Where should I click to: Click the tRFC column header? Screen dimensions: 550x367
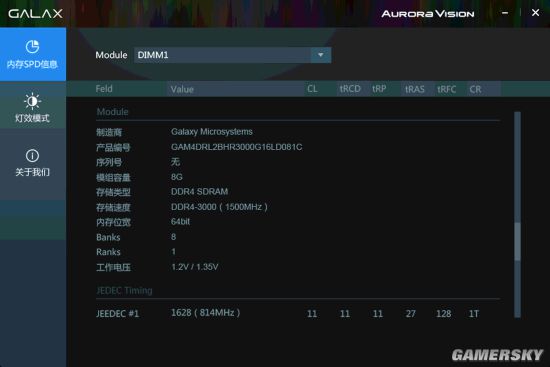pyautogui.click(x=447, y=89)
